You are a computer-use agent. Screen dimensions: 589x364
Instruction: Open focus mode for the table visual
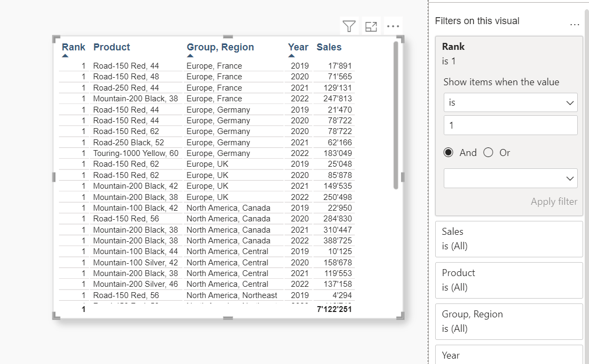tap(371, 26)
